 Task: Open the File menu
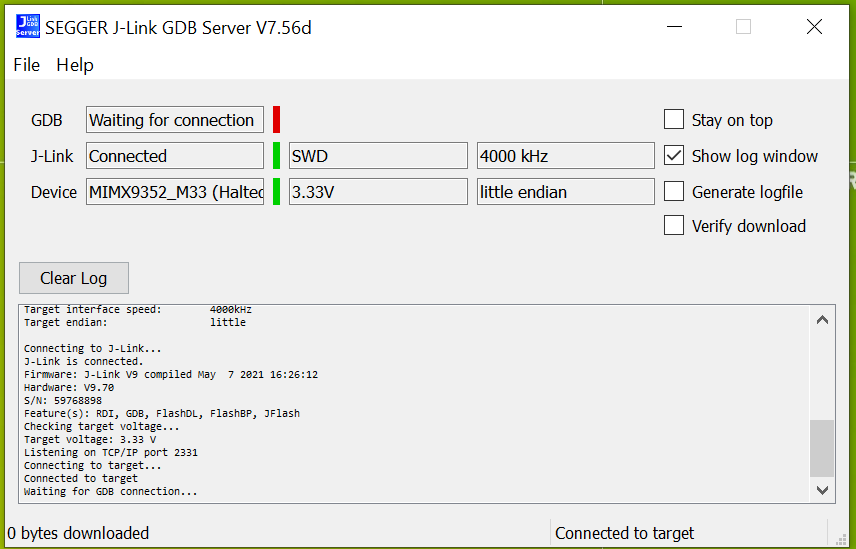[26, 65]
